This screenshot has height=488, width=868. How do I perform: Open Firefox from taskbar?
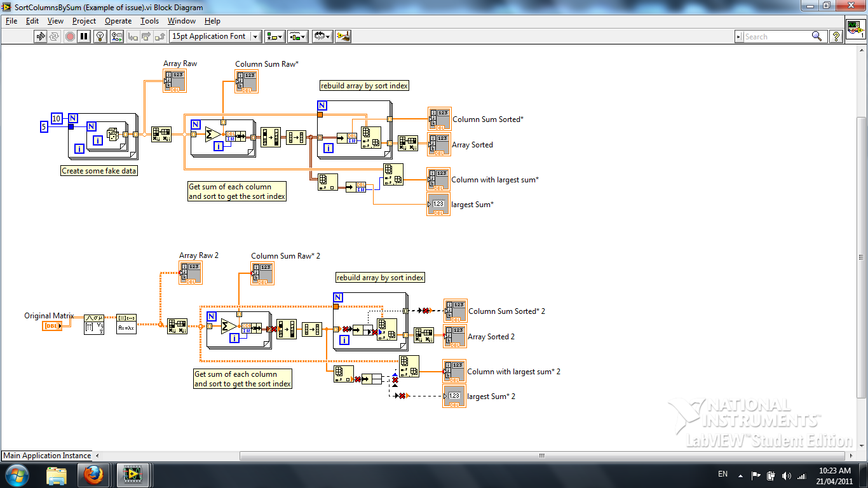(x=93, y=475)
